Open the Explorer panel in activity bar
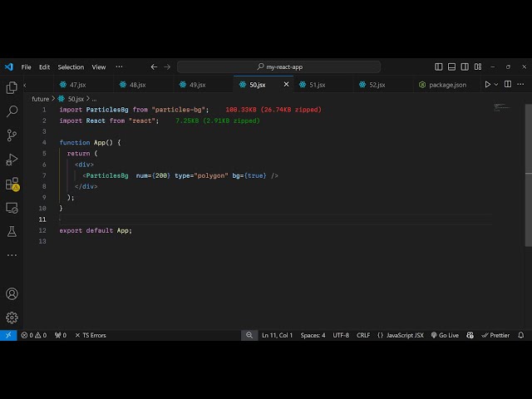Screen dimensions: 532x399 click(x=12, y=87)
